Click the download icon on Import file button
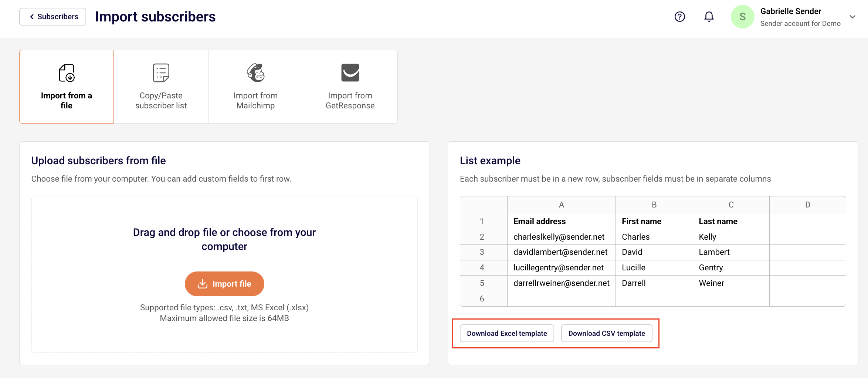This screenshot has width=868, height=378. (203, 284)
